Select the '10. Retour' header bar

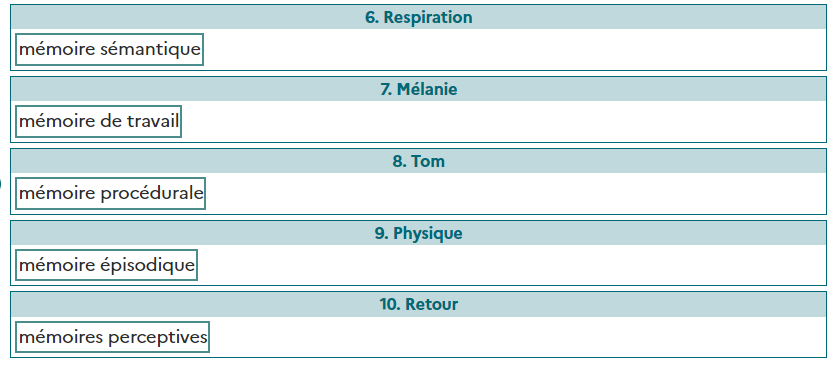click(419, 305)
